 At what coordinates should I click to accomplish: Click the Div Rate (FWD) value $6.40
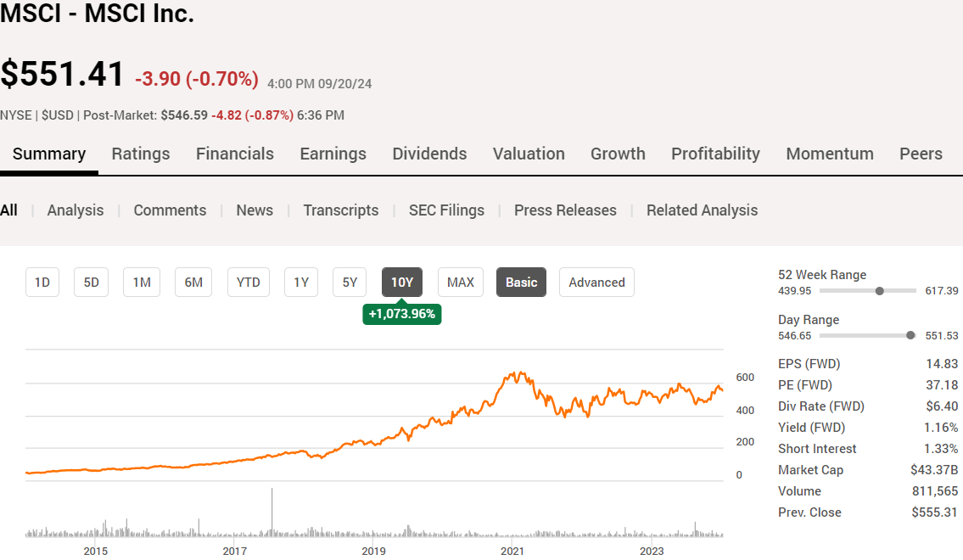click(x=942, y=406)
